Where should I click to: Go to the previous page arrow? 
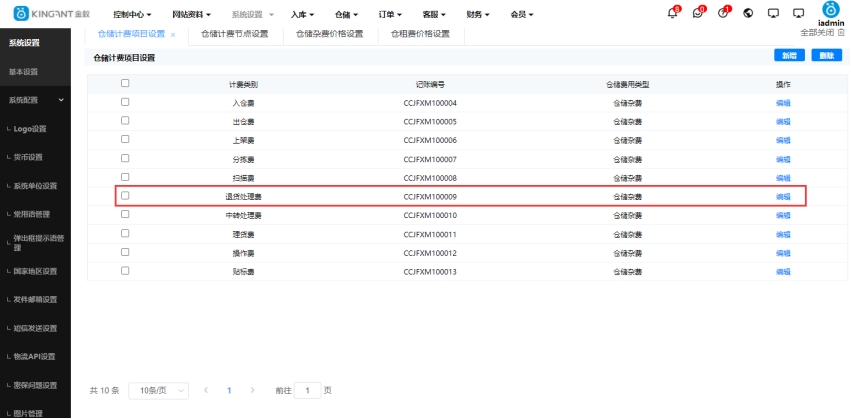click(206, 390)
